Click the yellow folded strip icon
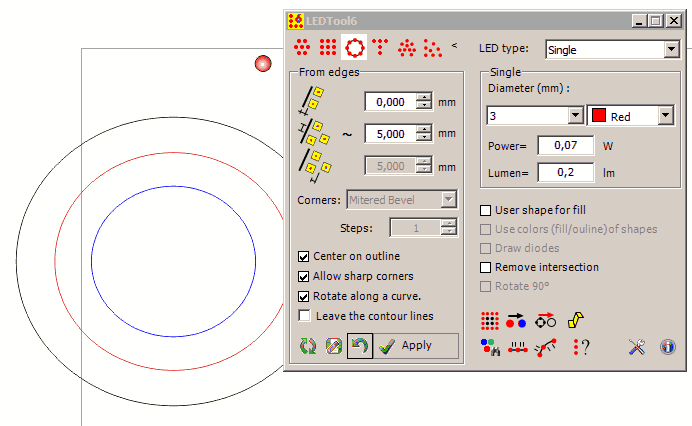 coord(575,320)
